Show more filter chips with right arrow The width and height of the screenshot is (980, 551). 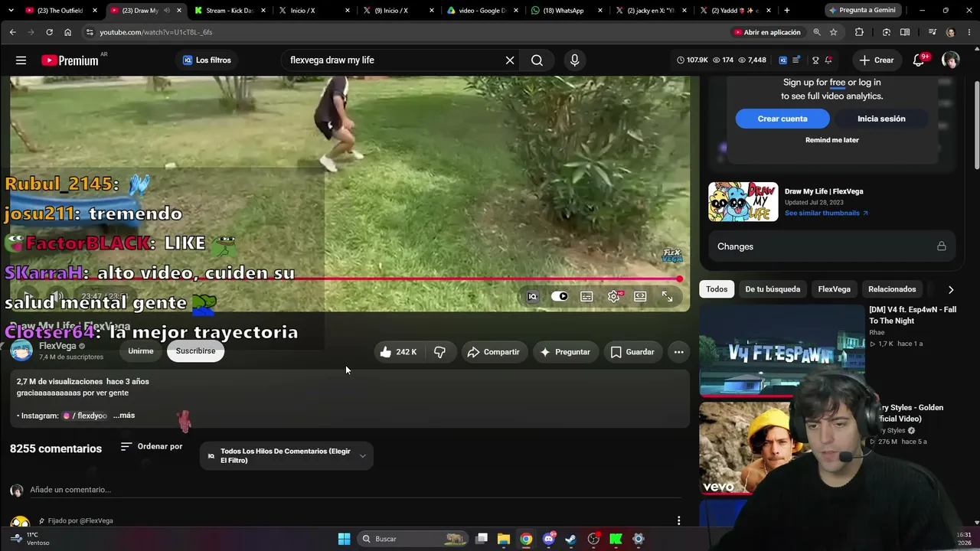point(951,290)
